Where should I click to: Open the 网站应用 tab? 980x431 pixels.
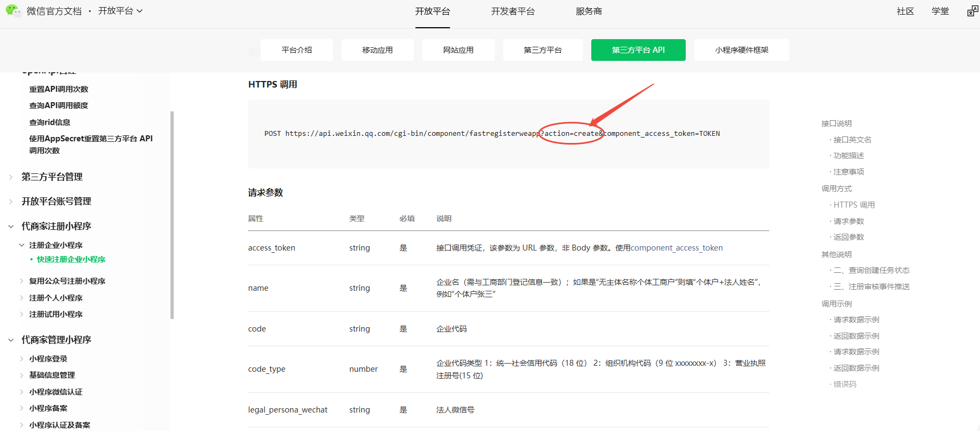[x=458, y=50]
